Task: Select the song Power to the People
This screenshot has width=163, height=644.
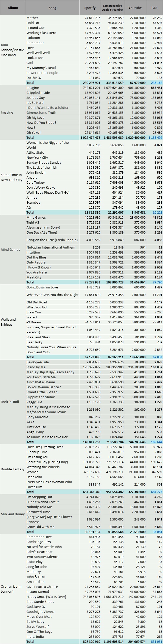Action: point(42,73)
